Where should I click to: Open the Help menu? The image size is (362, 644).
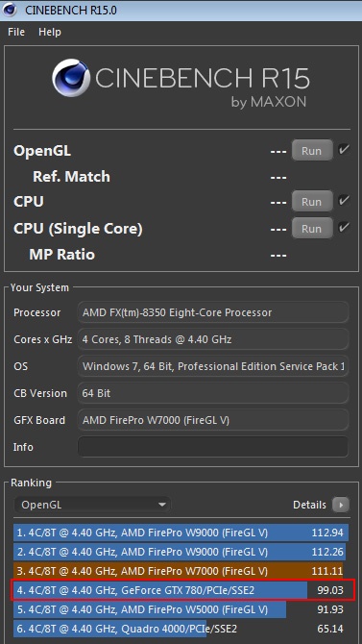[x=50, y=32]
